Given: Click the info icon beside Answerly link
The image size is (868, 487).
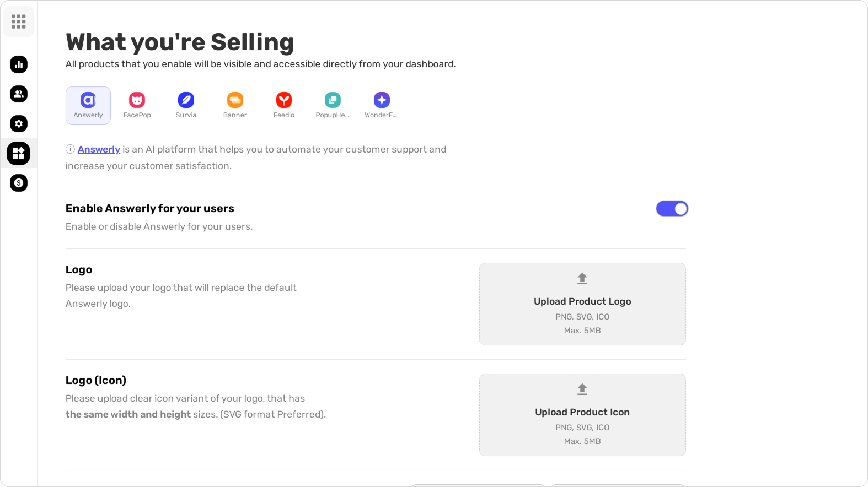Looking at the screenshot, I should pyautogui.click(x=70, y=149).
